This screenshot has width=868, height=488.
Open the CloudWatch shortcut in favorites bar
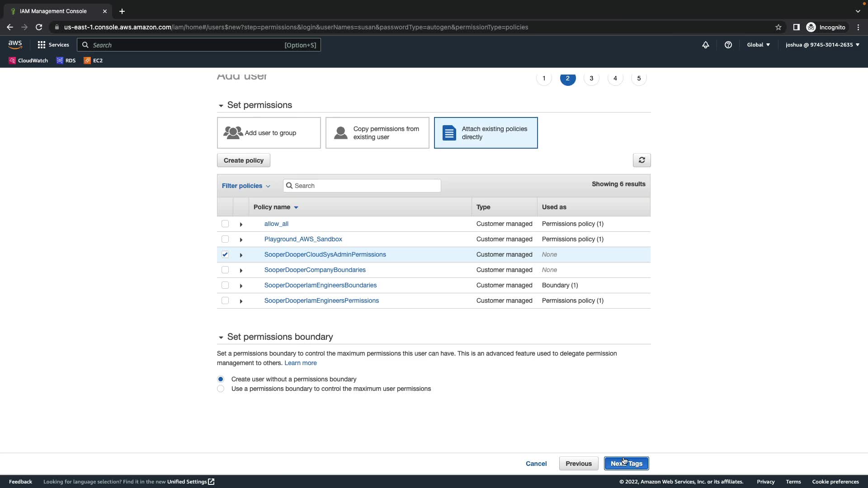pos(28,61)
